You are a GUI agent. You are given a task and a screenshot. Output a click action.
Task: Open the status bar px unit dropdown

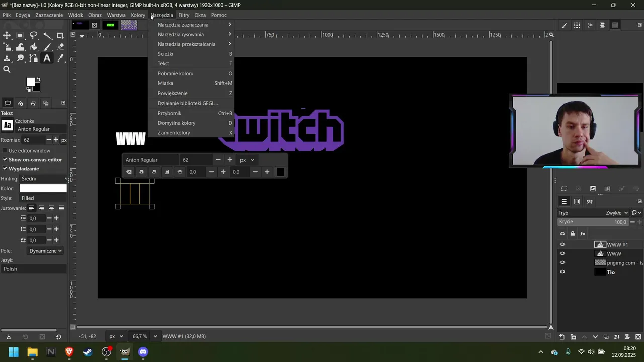(116, 336)
